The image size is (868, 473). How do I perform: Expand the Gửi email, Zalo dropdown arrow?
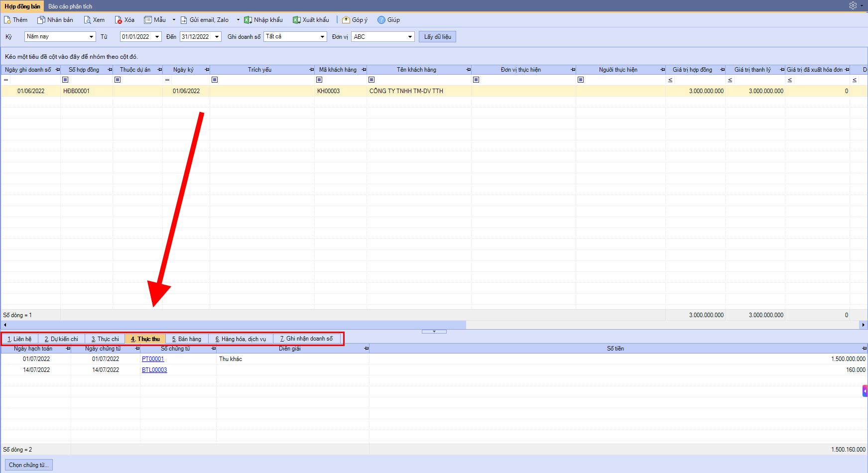pyautogui.click(x=238, y=20)
